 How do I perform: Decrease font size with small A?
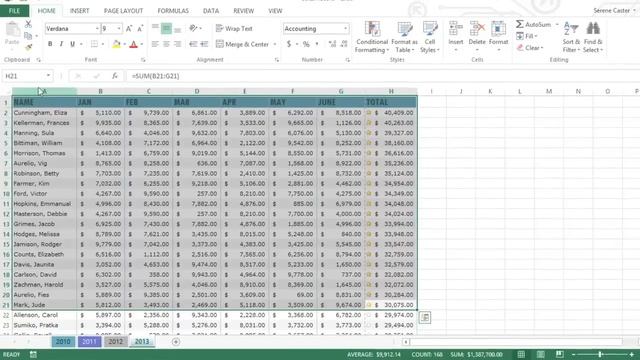point(140,29)
